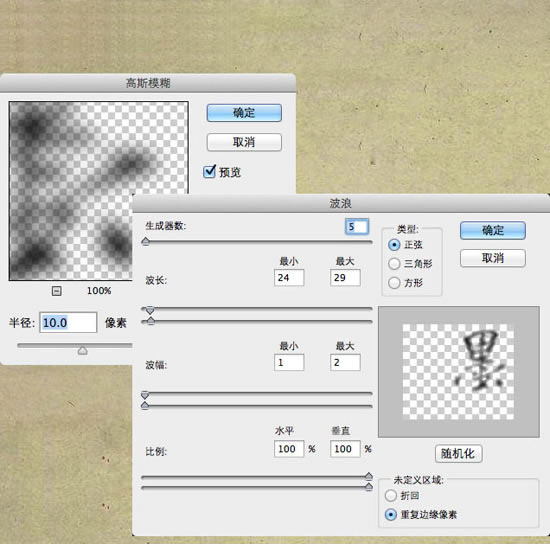
Task: Click the 波长 maximum slider handle
Action: coord(151,321)
